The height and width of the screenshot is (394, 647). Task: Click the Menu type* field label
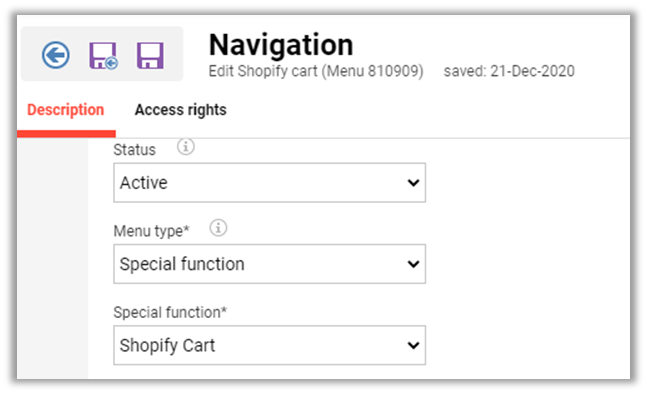coord(151,231)
